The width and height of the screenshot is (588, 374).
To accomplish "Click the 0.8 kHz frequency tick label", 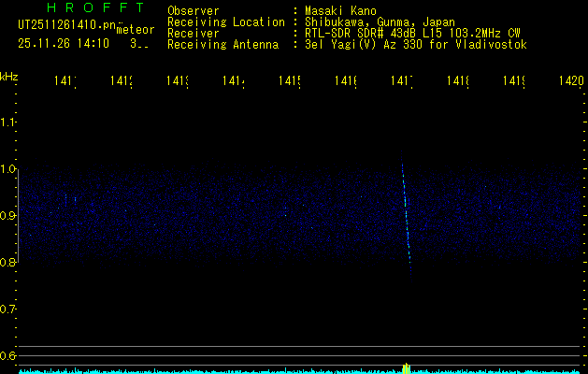I will [x=8, y=263].
